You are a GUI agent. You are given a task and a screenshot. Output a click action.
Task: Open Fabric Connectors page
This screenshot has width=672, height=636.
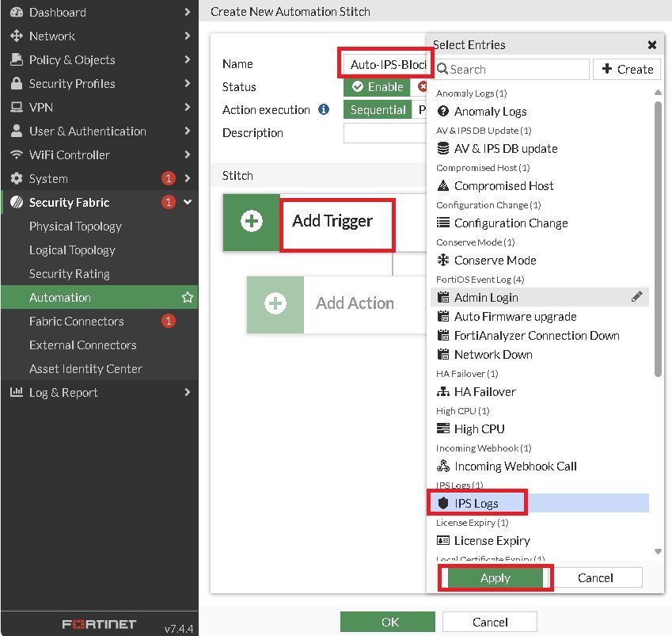pos(77,322)
